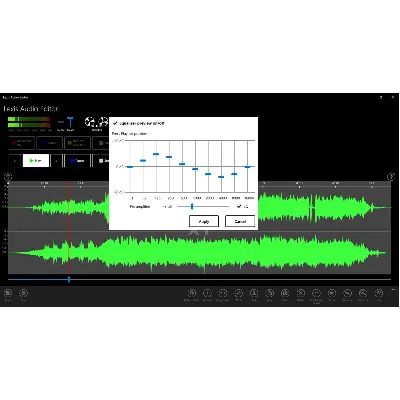Click the transport button with blue dot beside Play
Screen dimensions: 400x400
coord(77,161)
